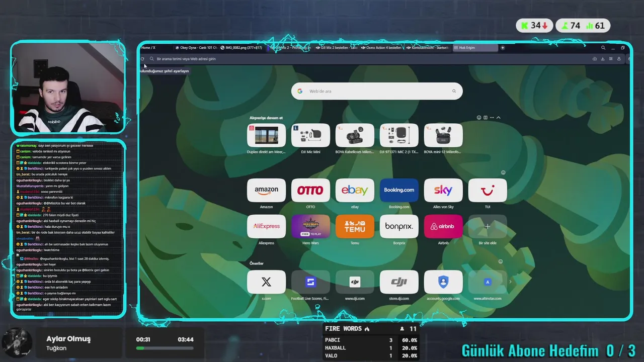Click the smiley feedback icon in shopping header
Viewport: 644px width, 362px height.
(x=479, y=118)
